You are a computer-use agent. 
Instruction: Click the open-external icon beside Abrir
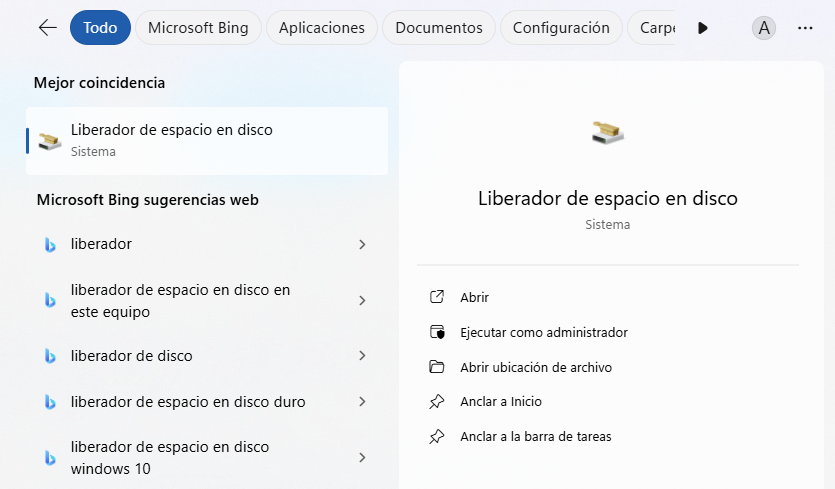click(x=437, y=297)
